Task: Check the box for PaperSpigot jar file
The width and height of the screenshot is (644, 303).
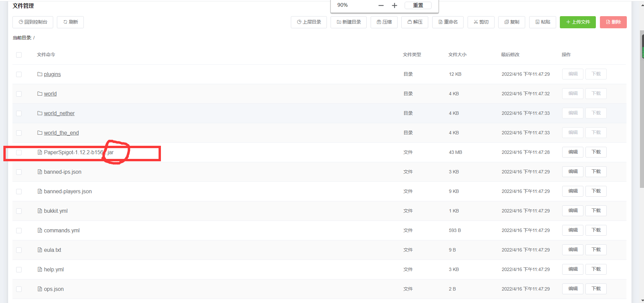Action: (x=19, y=153)
